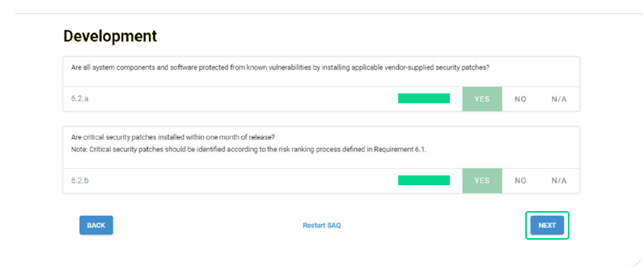Click the green answer indicator beside 6.2.b
644x268 pixels.
424,180
